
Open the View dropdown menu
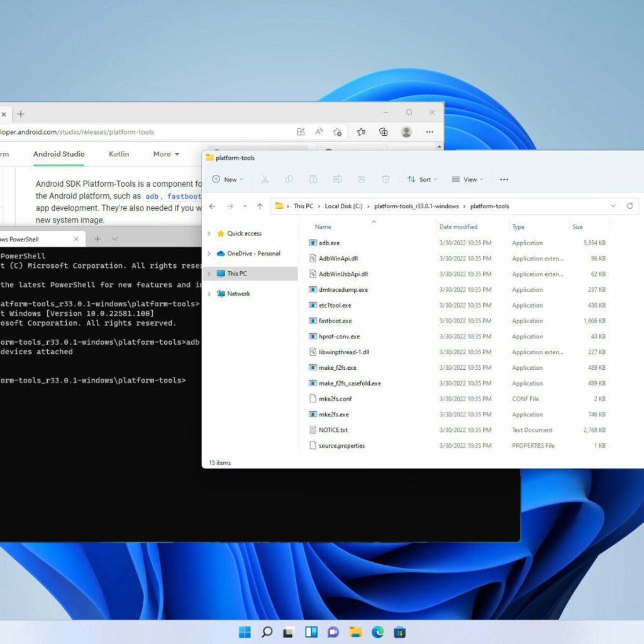click(x=467, y=179)
